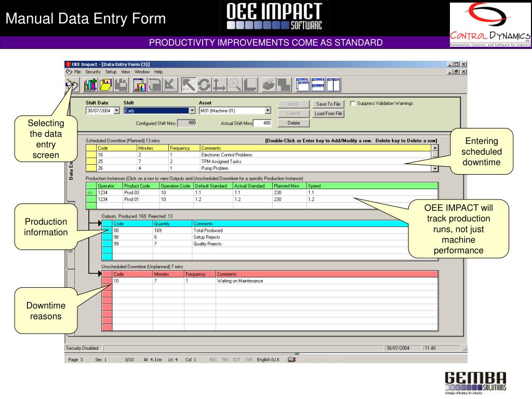Screen dimensions: 532x399
Task: Click the report with chart icon
Action: point(139,85)
